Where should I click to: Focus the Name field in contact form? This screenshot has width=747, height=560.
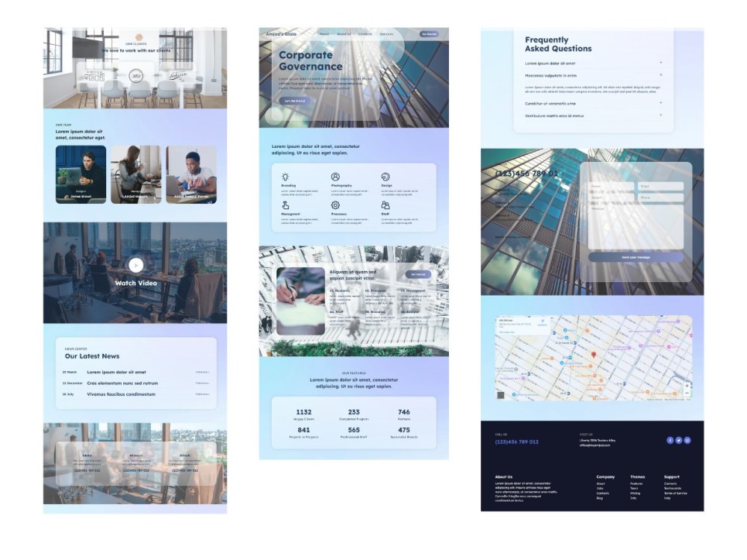pos(611,186)
